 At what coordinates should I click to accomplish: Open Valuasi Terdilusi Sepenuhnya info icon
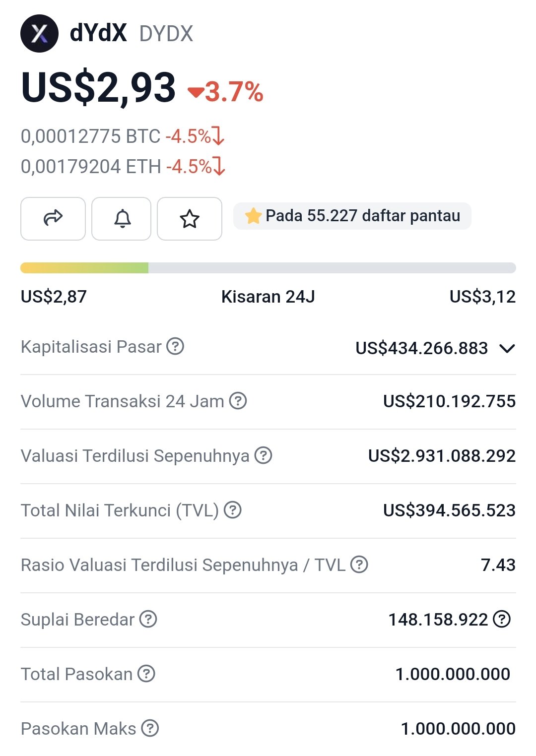click(263, 455)
